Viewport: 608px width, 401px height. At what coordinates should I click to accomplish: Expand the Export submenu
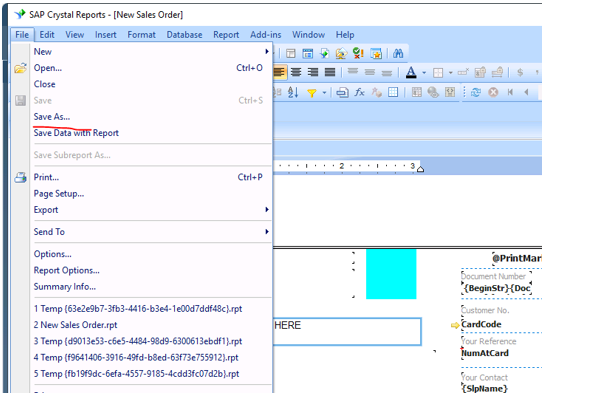click(267, 209)
